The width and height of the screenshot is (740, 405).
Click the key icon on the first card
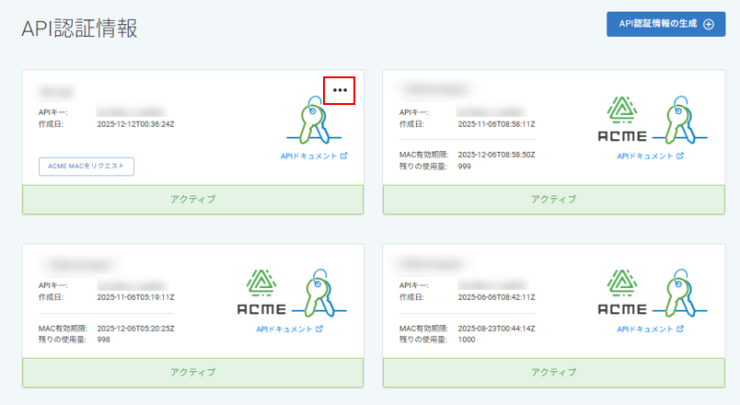point(314,121)
